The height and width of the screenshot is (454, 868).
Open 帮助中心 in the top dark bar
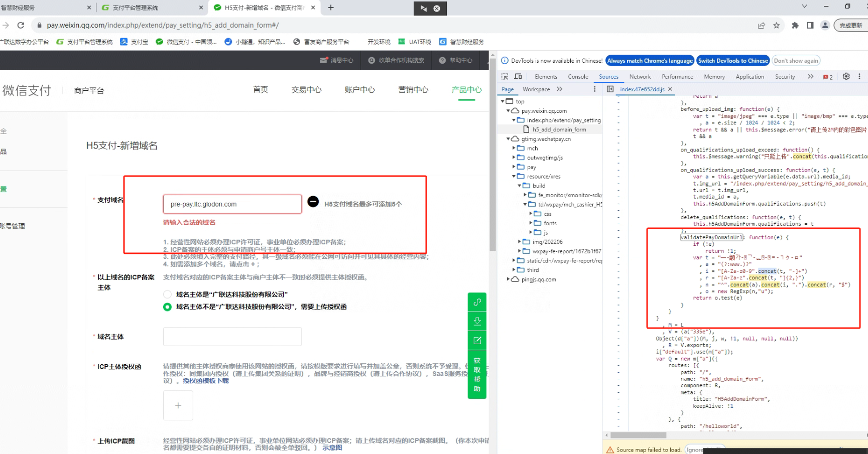point(456,60)
